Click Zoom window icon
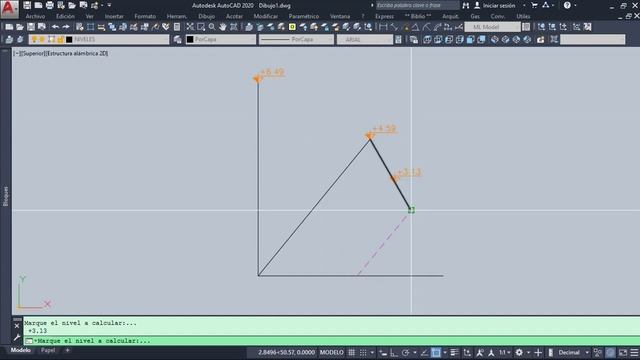The width and height of the screenshot is (640, 360). [201, 27]
